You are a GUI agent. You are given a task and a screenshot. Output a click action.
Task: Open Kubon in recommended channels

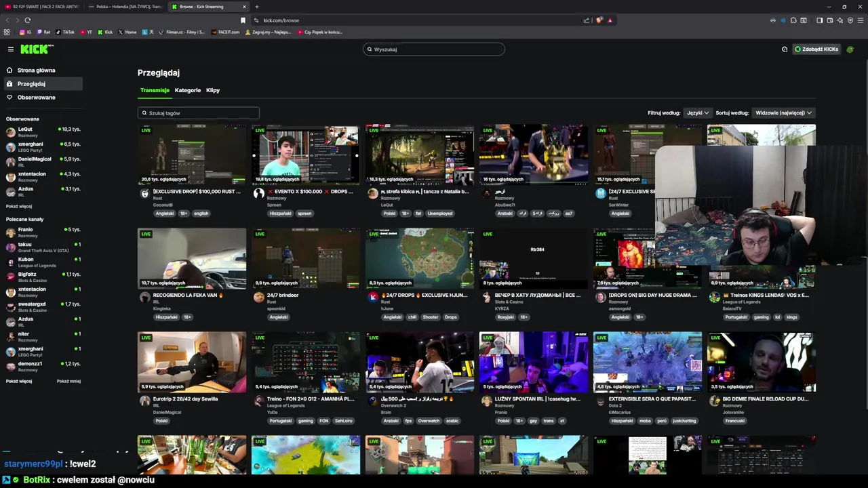pyautogui.click(x=43, y=262)
